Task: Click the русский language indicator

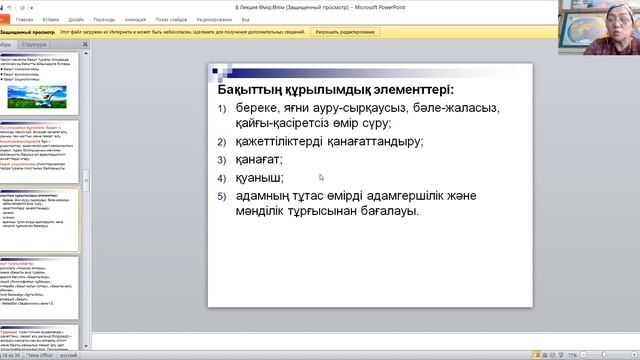Action: click(x=68, y=356)
